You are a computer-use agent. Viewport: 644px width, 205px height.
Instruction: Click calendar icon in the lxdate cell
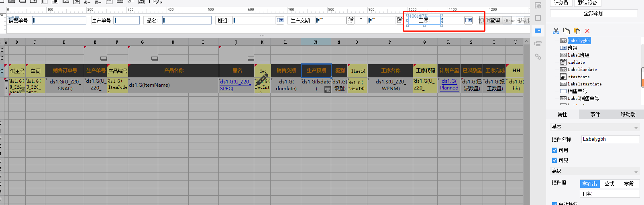coord(328,89)
